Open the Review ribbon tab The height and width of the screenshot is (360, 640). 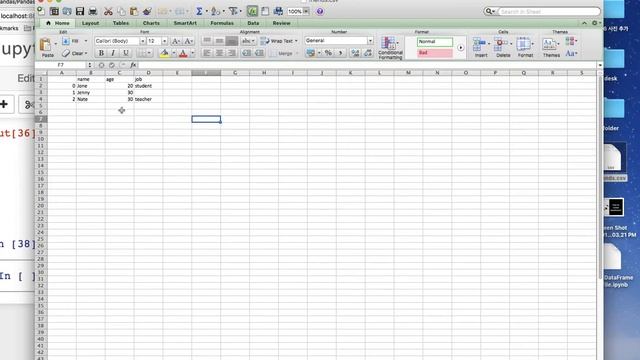coord(281,23)
